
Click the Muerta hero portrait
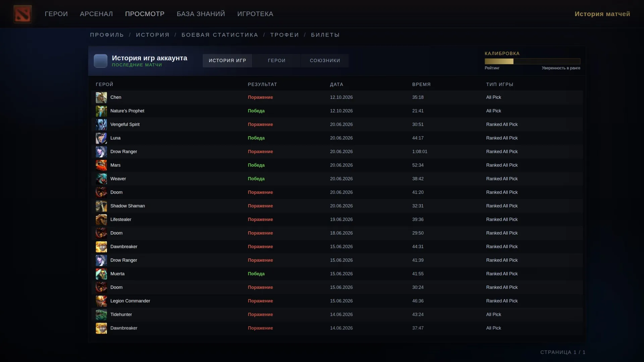101,274
